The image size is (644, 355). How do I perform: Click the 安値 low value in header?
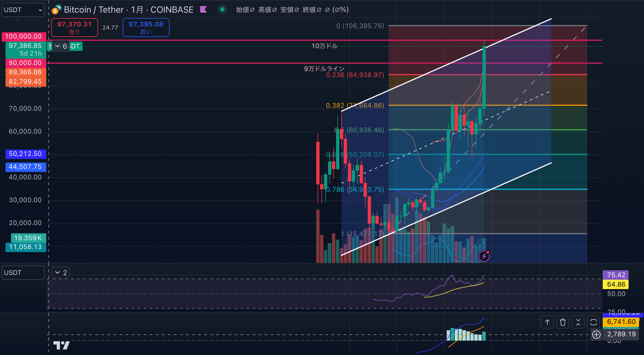pyautogui.click(x=290, y=10)
